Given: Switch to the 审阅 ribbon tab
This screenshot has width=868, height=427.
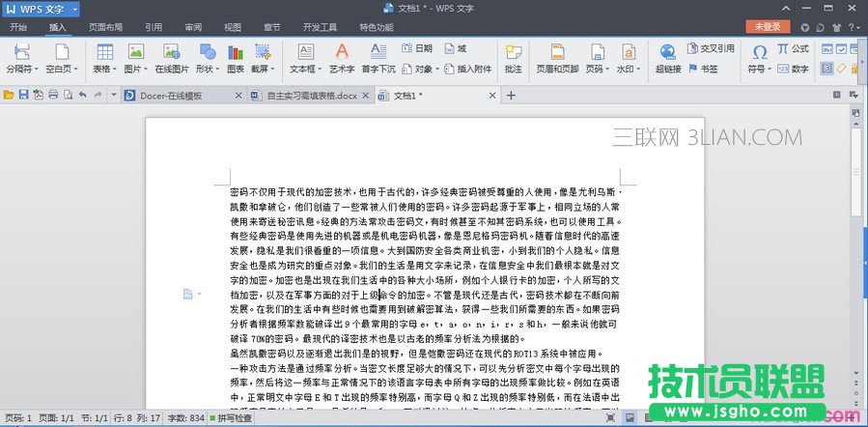Looking at the screenshot, I should [193, 27].
